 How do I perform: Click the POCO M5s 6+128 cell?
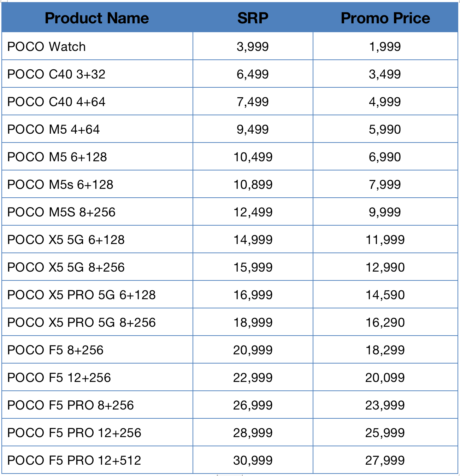point(97,184)
